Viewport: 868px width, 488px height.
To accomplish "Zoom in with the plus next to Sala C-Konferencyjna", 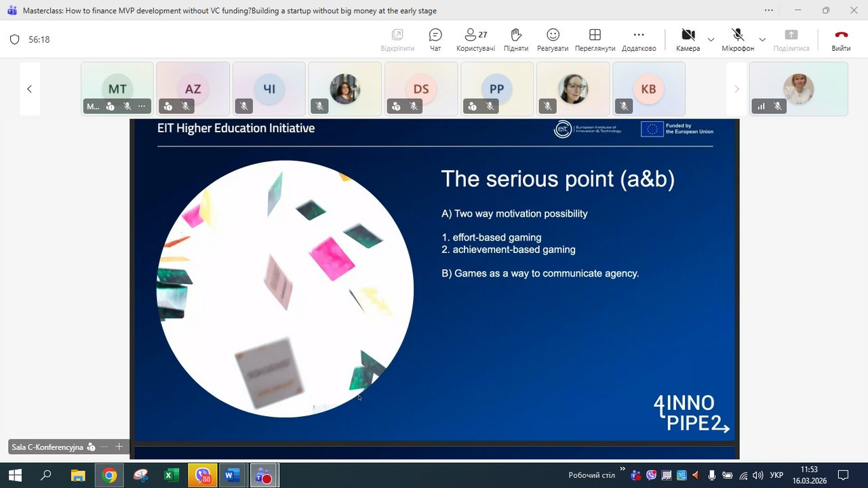I will [119, 447].
